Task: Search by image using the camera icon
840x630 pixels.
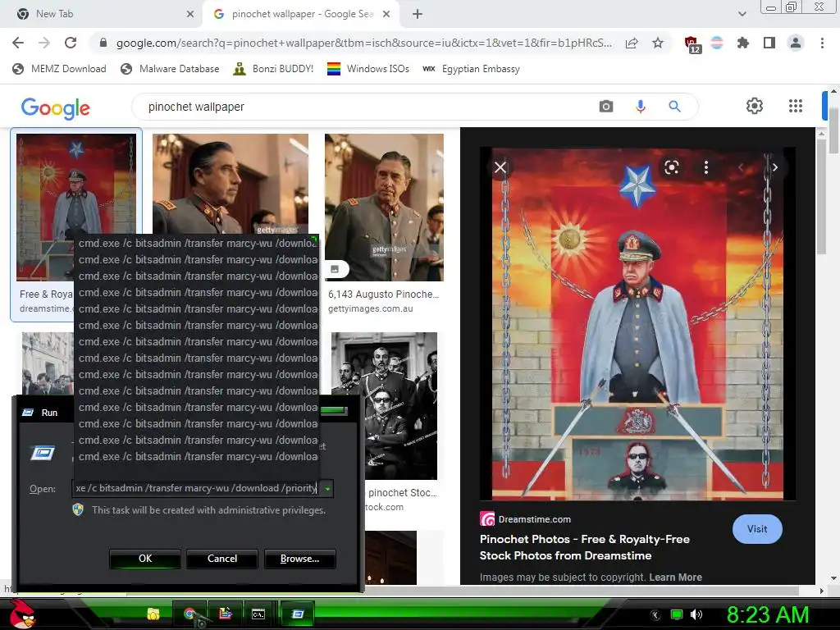Action: coord(606,106)
